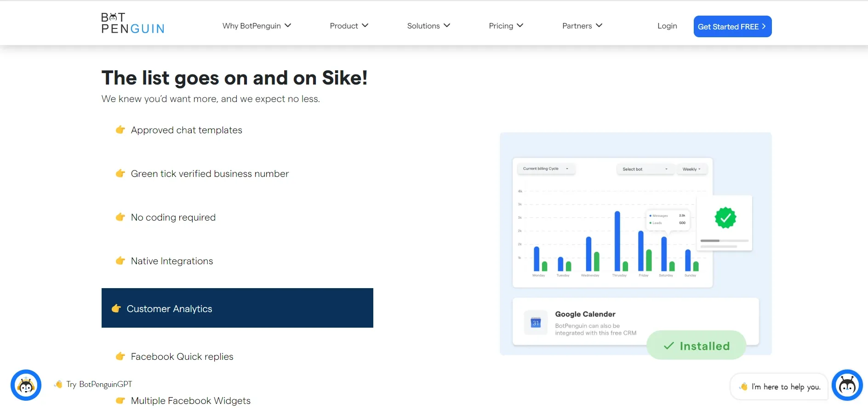The height and width of the screenshot is (409, 868).
Task: Expand the Why BotPenguin menu
Action: (x=257, y=26)
